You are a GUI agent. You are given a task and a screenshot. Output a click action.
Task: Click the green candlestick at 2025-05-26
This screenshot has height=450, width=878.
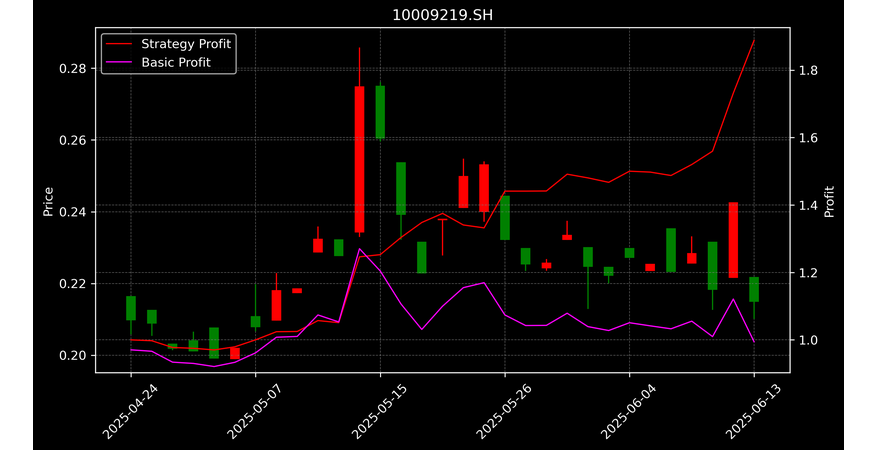pos(505,218)
